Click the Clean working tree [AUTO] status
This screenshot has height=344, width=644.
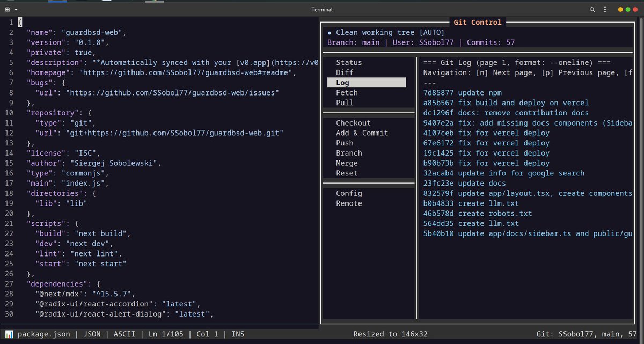click(x=386, y=32)
